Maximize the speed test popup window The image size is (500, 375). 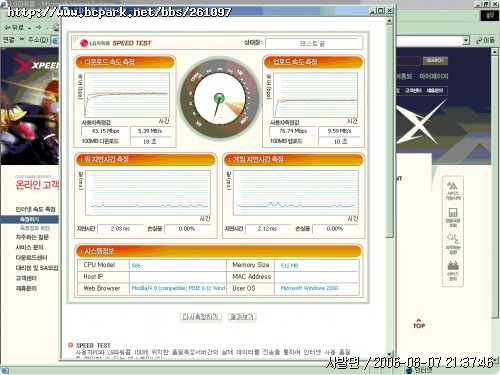pyautogui.click(x=381, y=11)
